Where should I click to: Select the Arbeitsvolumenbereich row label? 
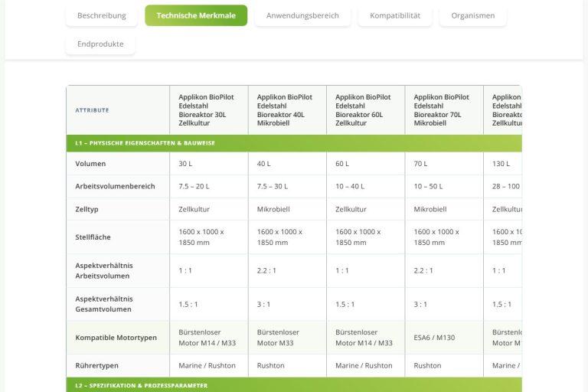(x=118, y=187)
